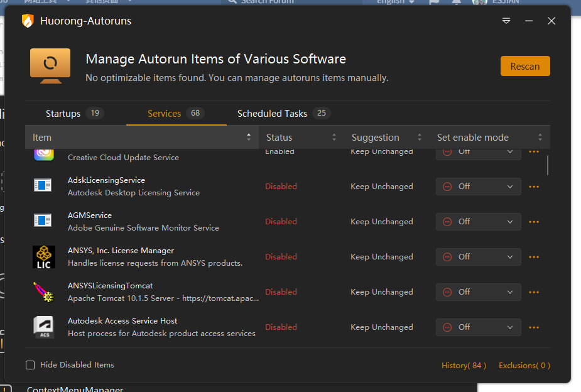Click Disabled status of AGMService
581x392 pixels.
pyautogui.click(x=281, y=222)
